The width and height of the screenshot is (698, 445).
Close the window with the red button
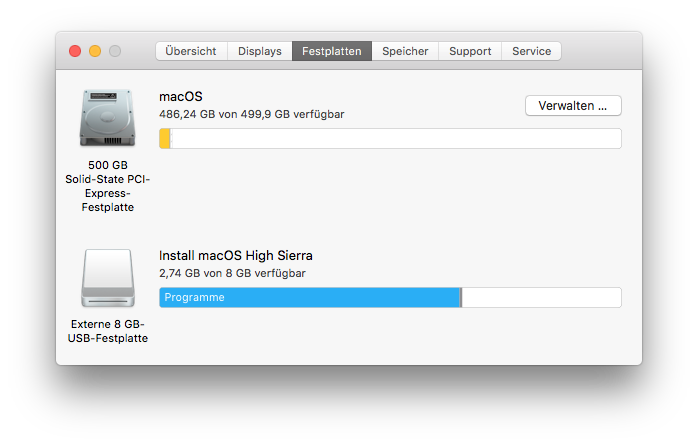[x=75, y=51]
